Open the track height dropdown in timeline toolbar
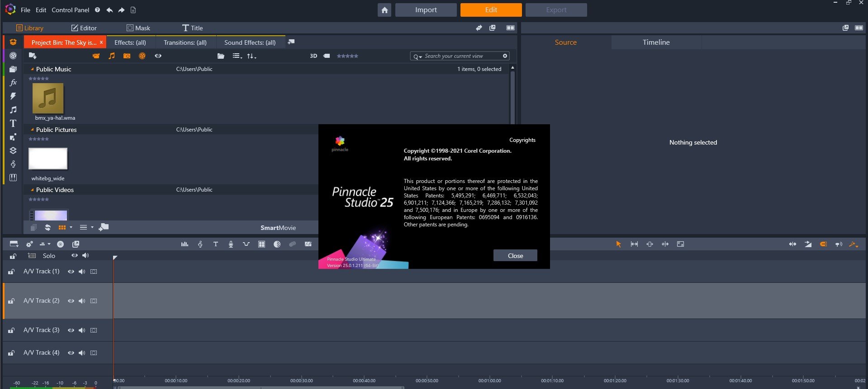868x389 pixels. click(44, 244)
